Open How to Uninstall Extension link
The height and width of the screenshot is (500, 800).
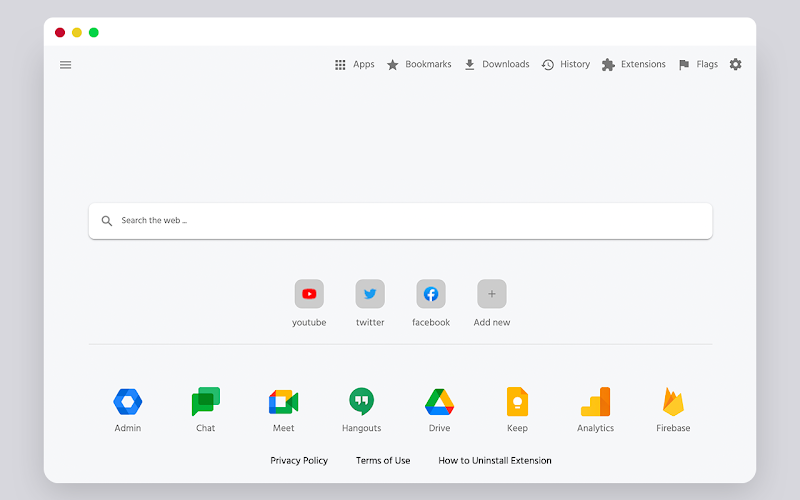pyautogui.click(x=495, y=461)
